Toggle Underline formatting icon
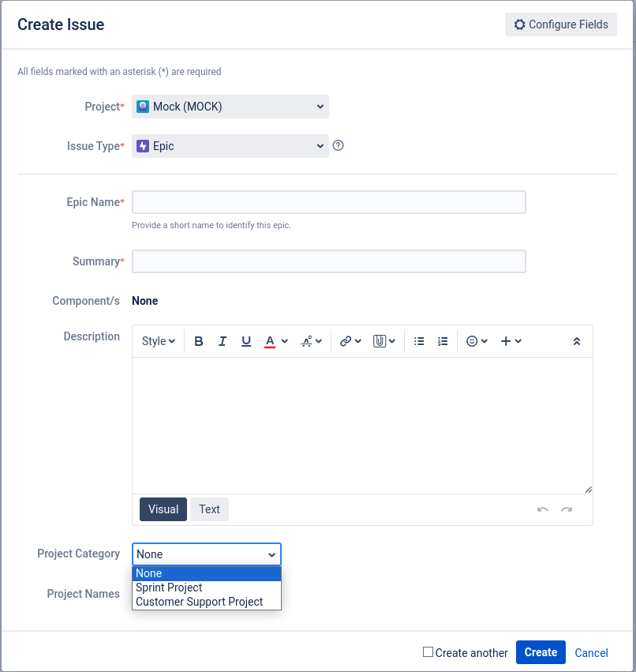This screenshot has height=672, width=636. pos(246,341)
